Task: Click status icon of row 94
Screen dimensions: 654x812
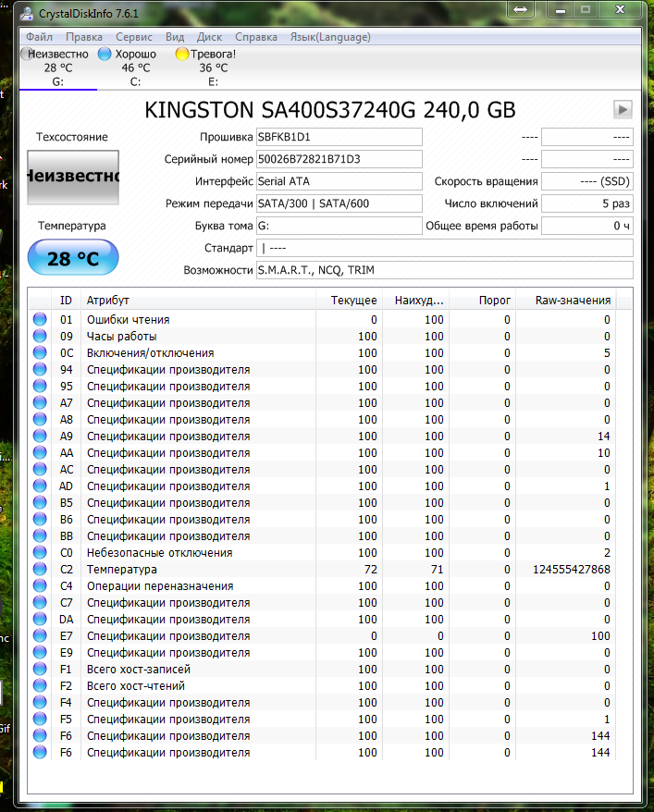Action: 40,369
